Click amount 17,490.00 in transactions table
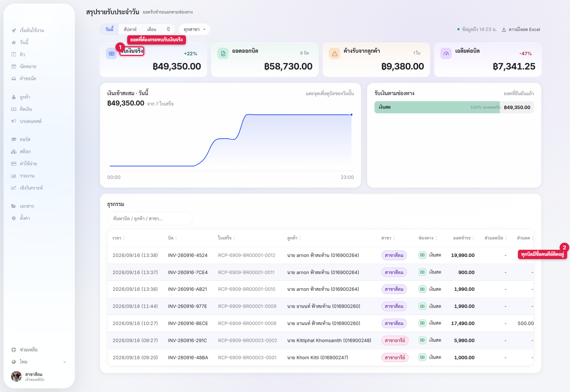 click(463, 324)
